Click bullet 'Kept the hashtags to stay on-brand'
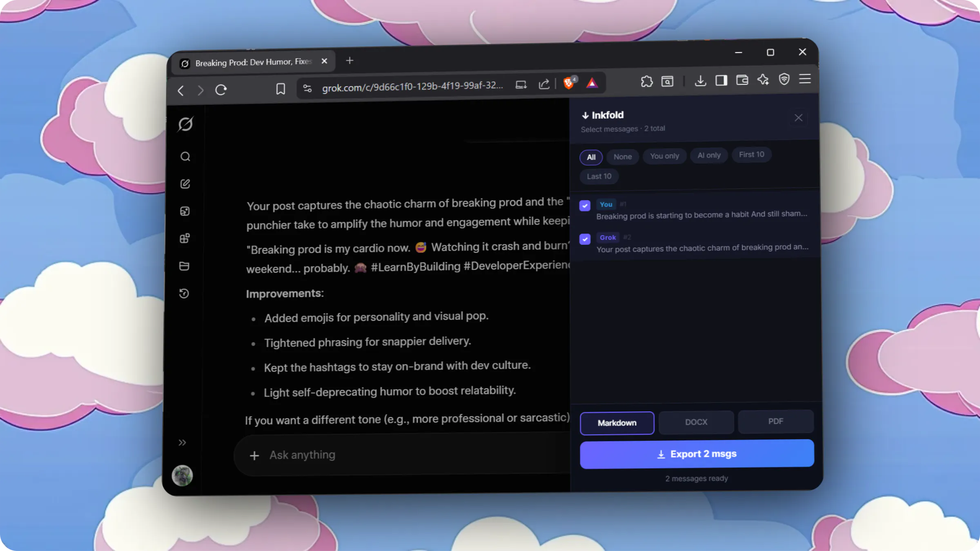980x551 pixels. tap(397, 367)
